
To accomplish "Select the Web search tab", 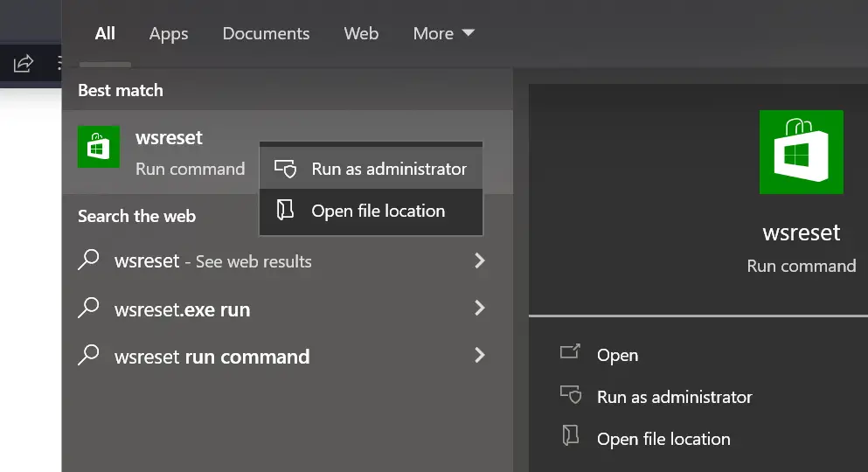I will pos(361,33).
